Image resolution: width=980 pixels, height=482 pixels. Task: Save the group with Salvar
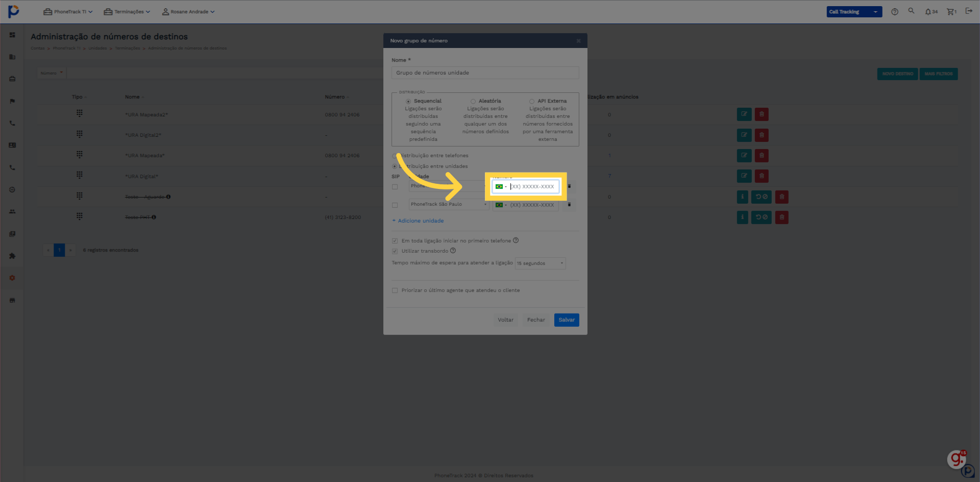pyautogui.click(x=567, y=320)
